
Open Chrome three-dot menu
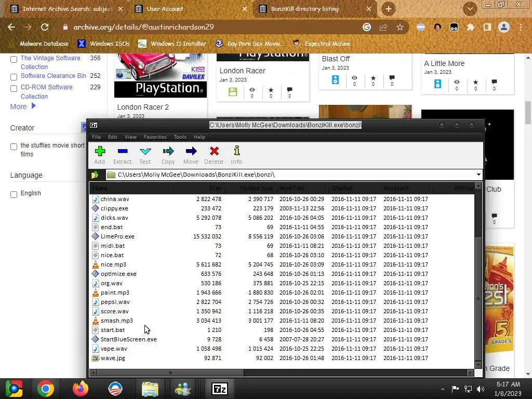tap(521, 27)
